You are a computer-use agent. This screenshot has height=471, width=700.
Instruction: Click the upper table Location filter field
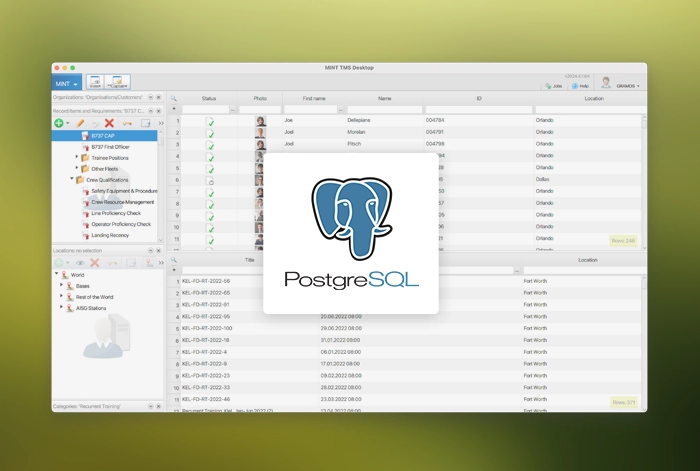pyautogui.click(x=589, y=109)
